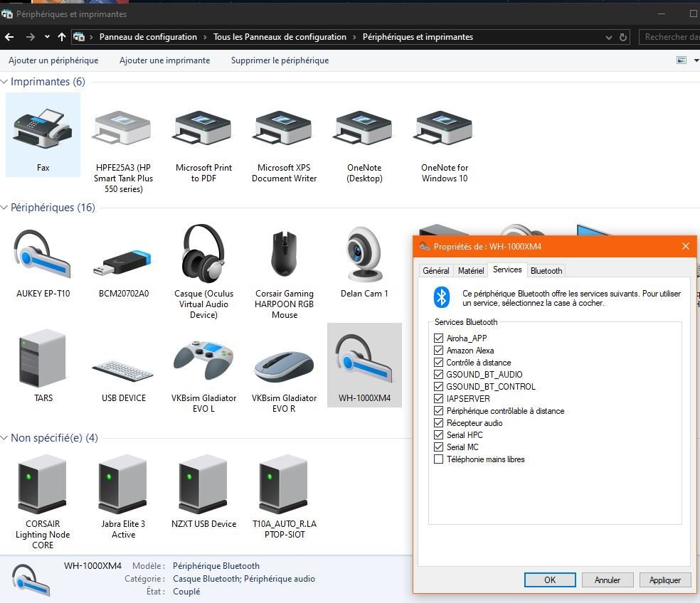Uncheck GSOUND_BT_AUDIO service

[x=438, y=375]
